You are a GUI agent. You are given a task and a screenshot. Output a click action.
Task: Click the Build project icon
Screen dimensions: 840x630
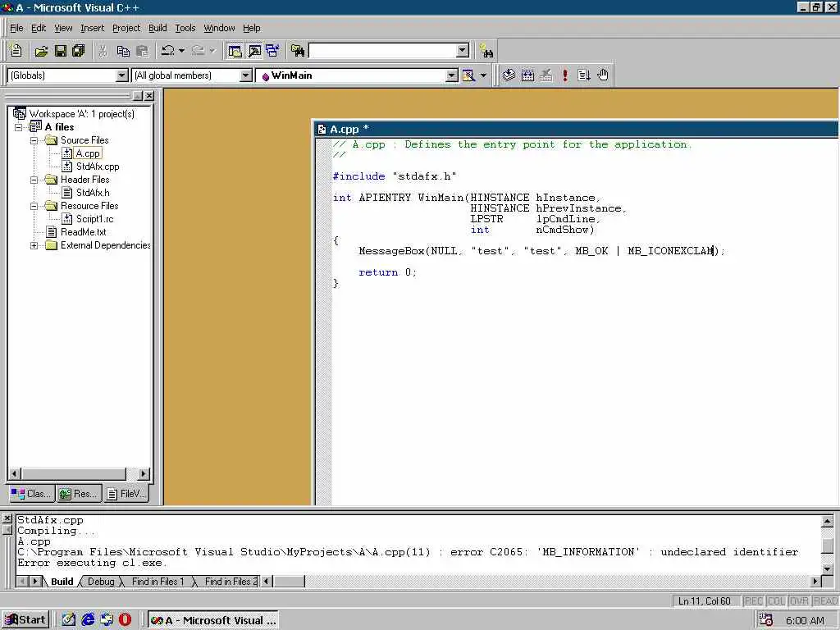point(527,75)
